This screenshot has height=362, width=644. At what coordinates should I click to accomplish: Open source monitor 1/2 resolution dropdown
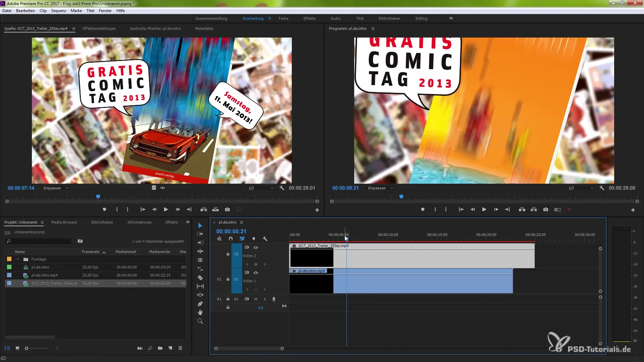click(x=261, y=188)
